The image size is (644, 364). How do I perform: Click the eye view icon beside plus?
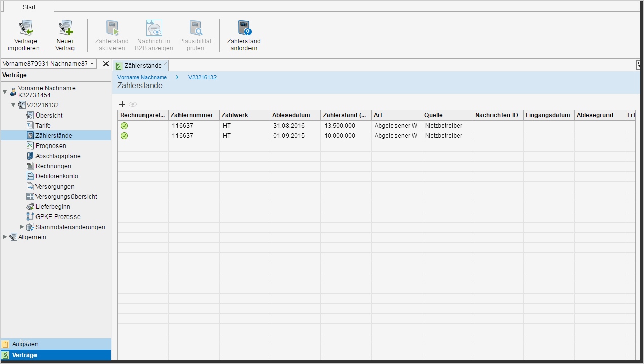(133, 104)
